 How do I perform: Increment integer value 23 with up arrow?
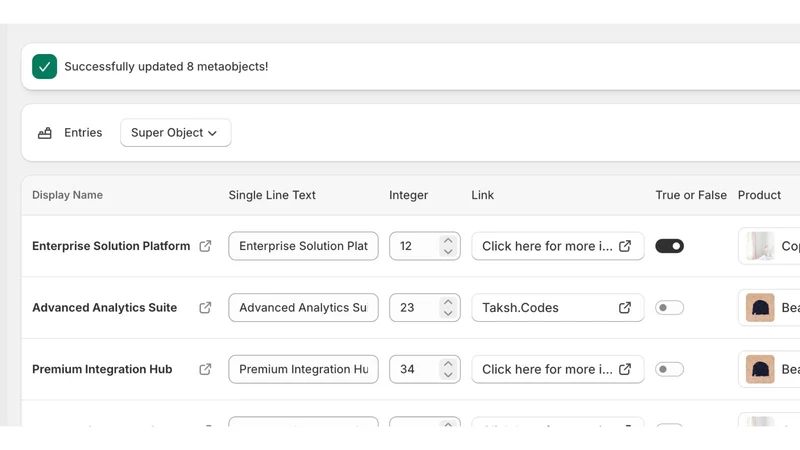coord(448,302)
